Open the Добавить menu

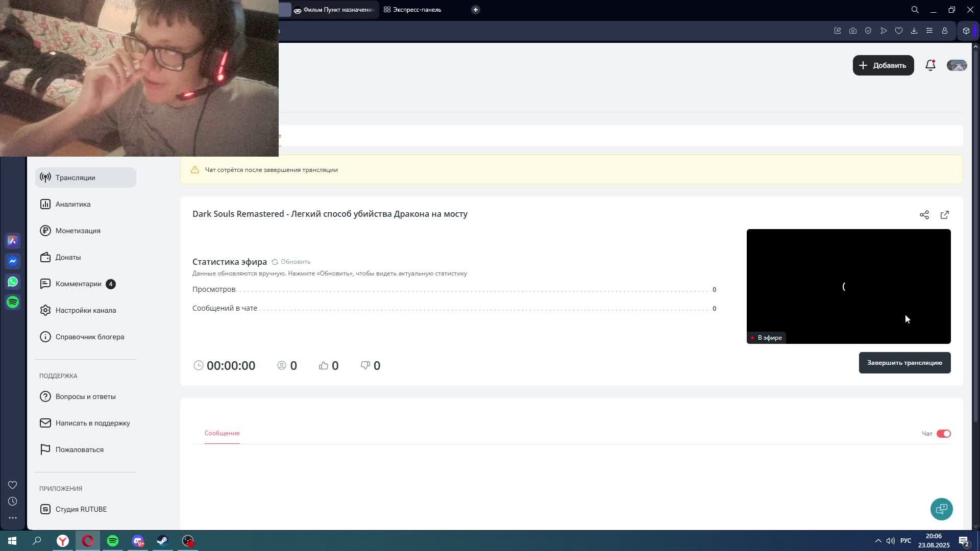[x=883, y=65]
